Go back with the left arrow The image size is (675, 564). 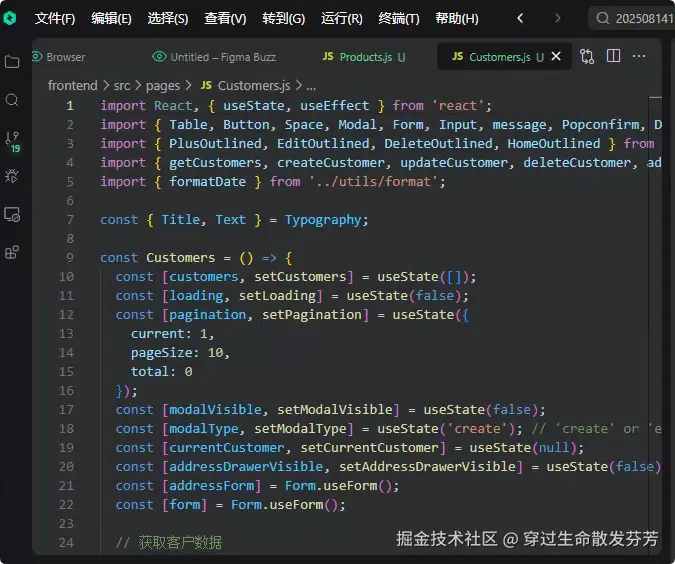coord(520,18)
